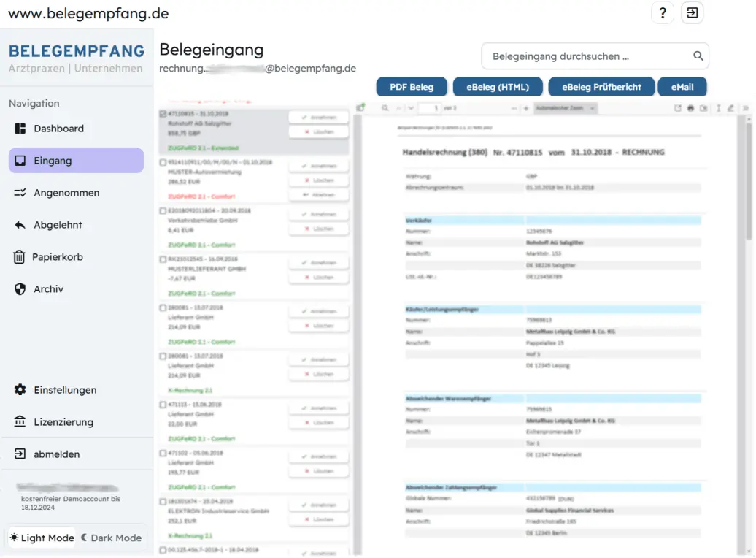
Task: Open the Angenommen section
Action: [76, 193]
